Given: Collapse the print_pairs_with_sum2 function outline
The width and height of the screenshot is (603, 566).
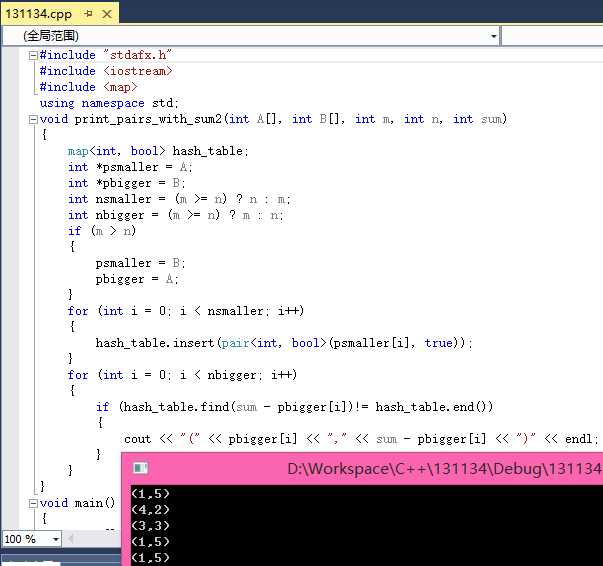Looking at the screenshot, I should (x=33, y=119).
